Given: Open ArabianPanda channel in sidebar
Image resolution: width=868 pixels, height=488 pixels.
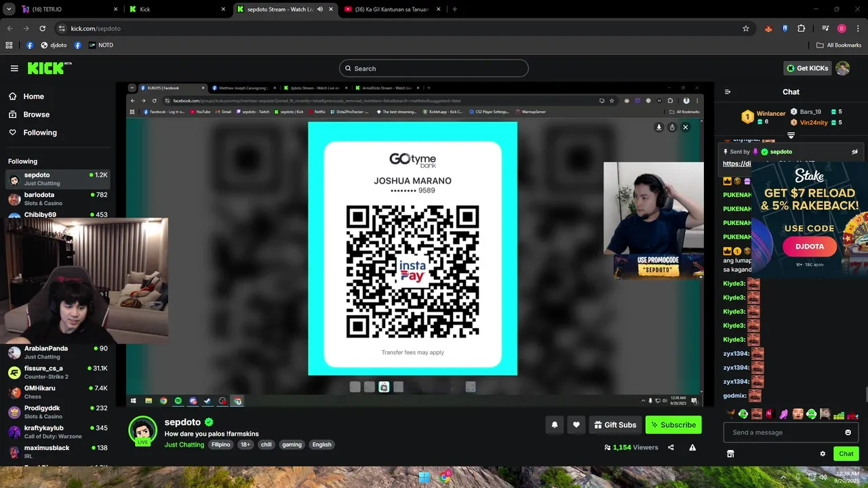Looking at the screenshot, I should [x=58, y=352].
